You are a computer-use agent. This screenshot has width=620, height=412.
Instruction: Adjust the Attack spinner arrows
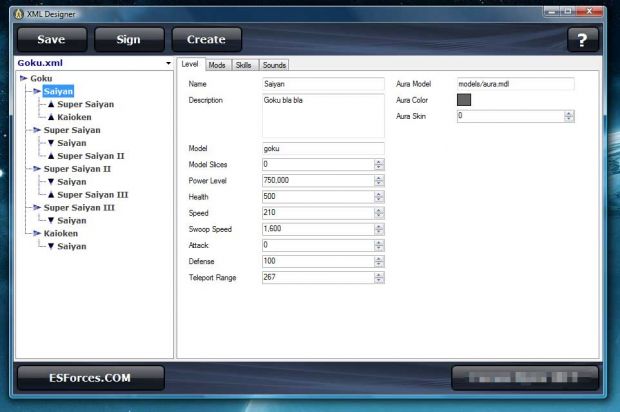tap(379, 245)
